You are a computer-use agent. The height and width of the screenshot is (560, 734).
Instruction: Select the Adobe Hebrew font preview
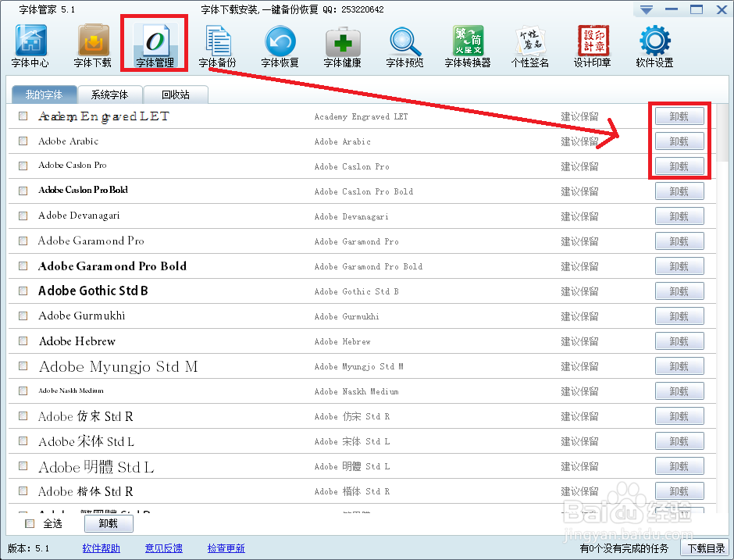[x=77, y=341]
